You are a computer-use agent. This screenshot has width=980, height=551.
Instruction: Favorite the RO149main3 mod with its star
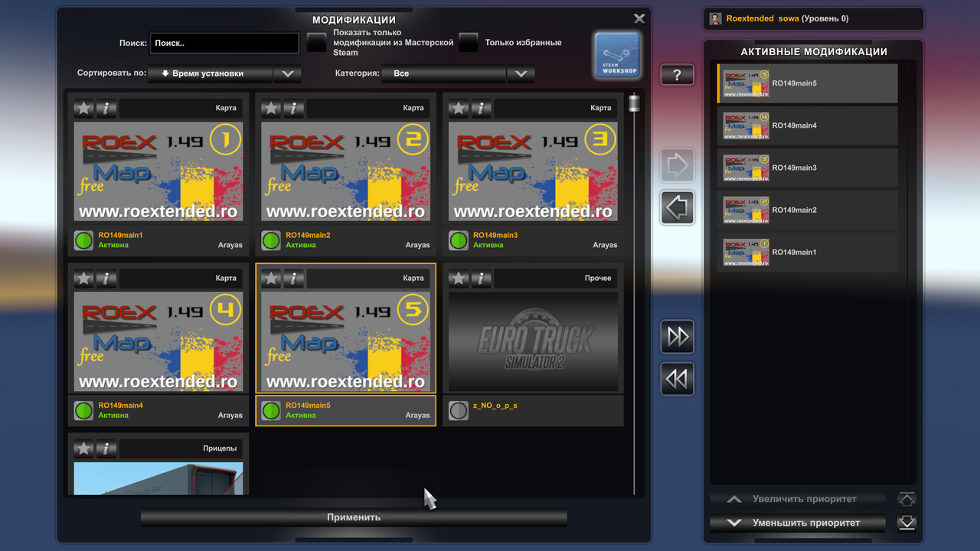click(459, 108)
